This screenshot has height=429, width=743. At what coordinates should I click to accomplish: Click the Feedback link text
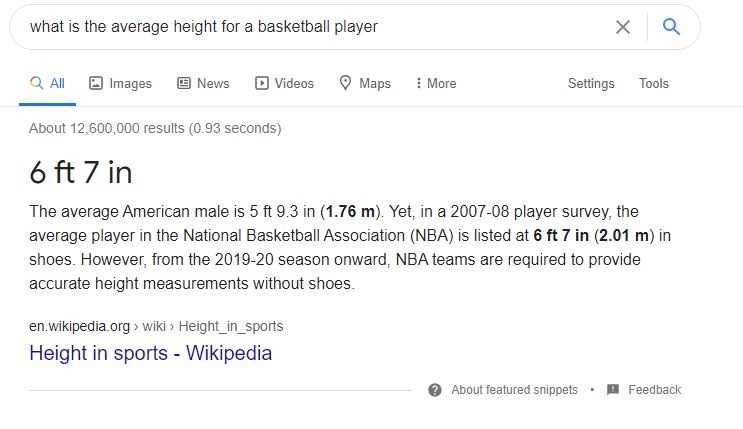coord(654,390)
